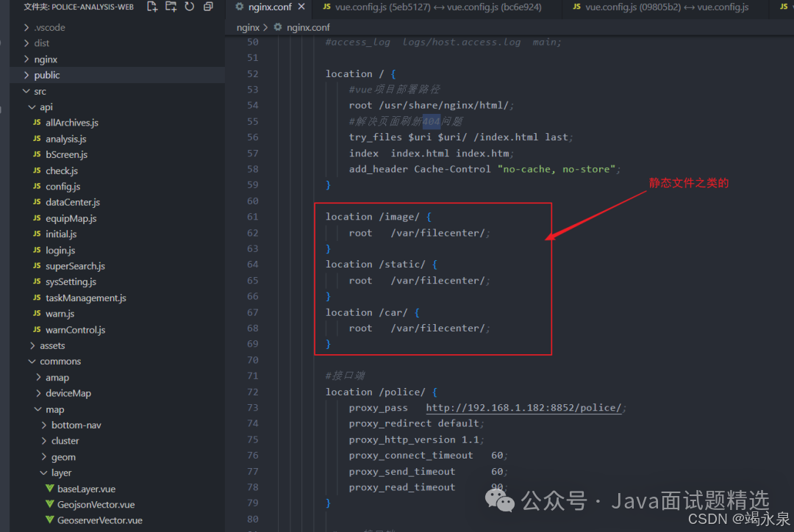Screen dimensions: 794x532
Task: Close the nginx.conf tab
Action: pos(301,7)
